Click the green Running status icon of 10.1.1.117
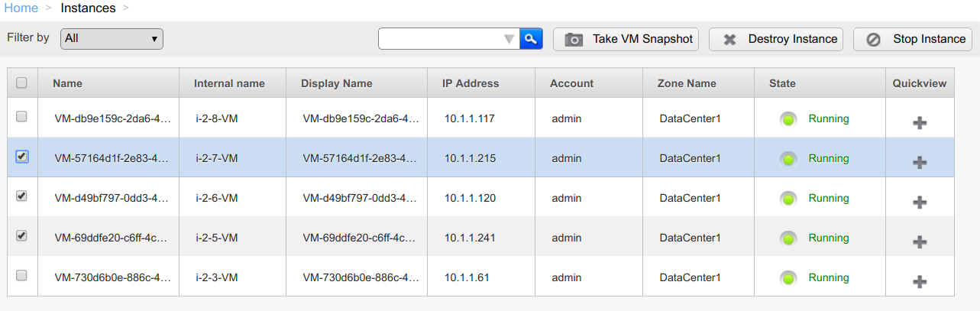Image resolution: width=980 pixels, height=311 pixels. (x=789, y=119)
